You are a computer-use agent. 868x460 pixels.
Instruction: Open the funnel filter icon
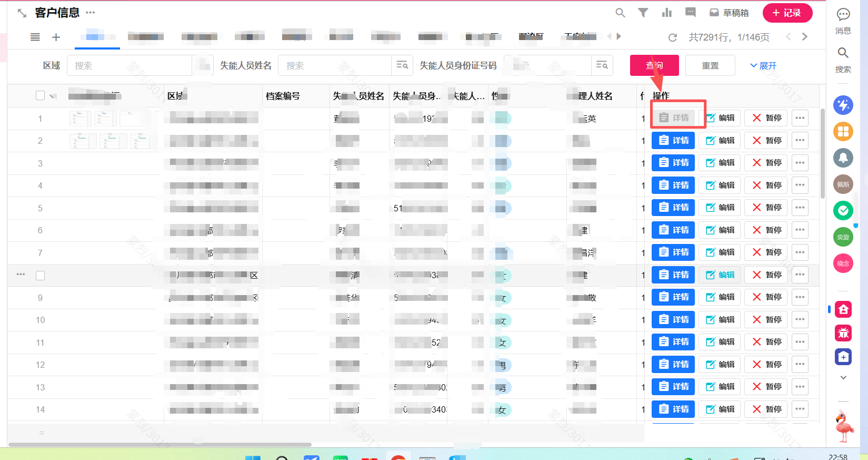643,13
